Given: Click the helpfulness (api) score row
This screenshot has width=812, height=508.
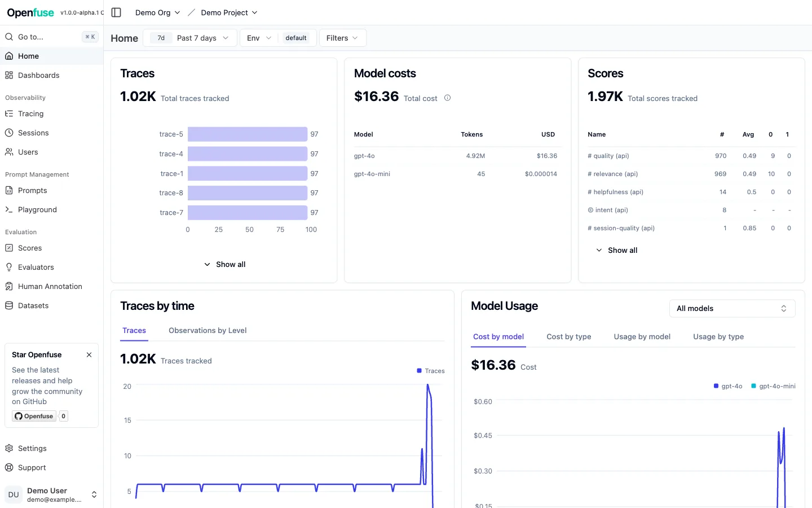Looking at the screenshot, I should point(691,192).
